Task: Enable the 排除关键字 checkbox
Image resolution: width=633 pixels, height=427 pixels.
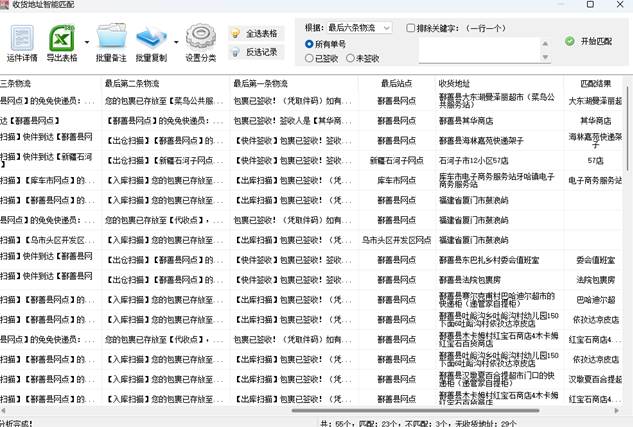Action: click(x=411, y=28)
